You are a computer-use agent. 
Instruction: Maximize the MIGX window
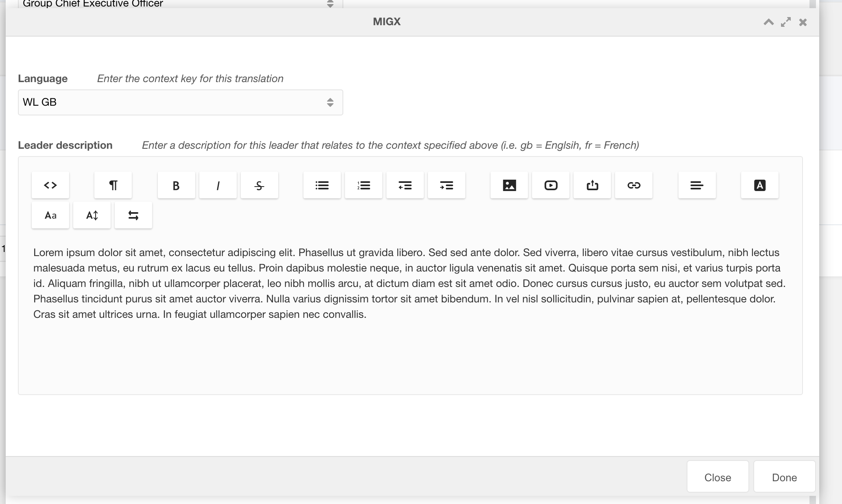click(x=786, y=22)
